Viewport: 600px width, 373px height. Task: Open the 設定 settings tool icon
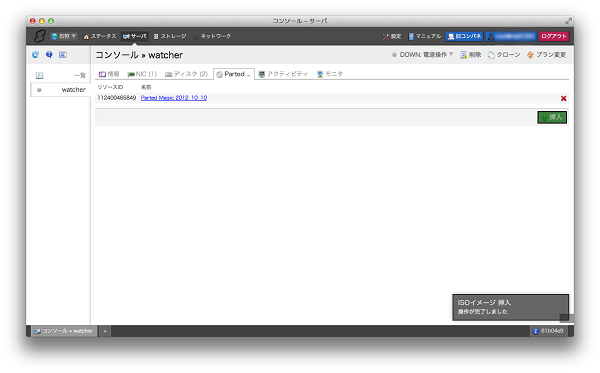click(x=386, y=37)
